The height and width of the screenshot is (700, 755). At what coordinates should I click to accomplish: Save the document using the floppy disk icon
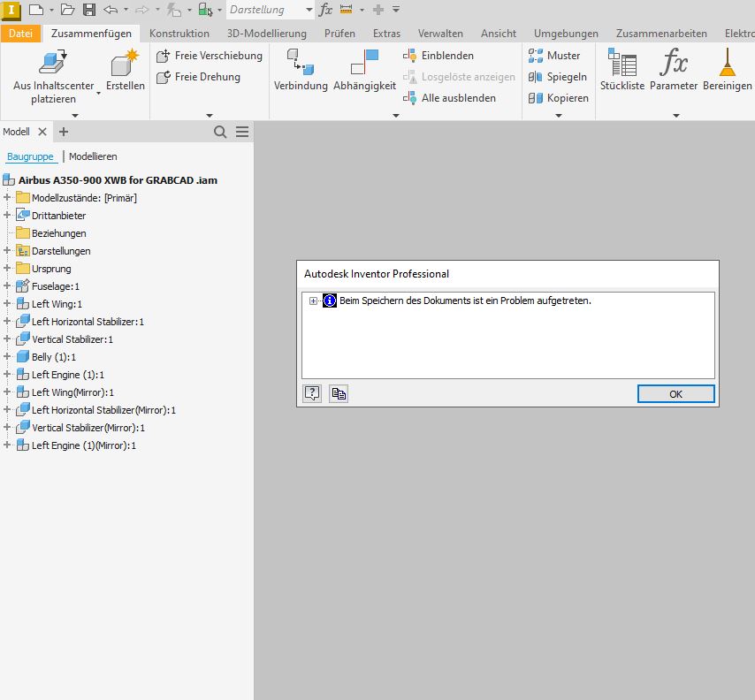pos(89,10)
